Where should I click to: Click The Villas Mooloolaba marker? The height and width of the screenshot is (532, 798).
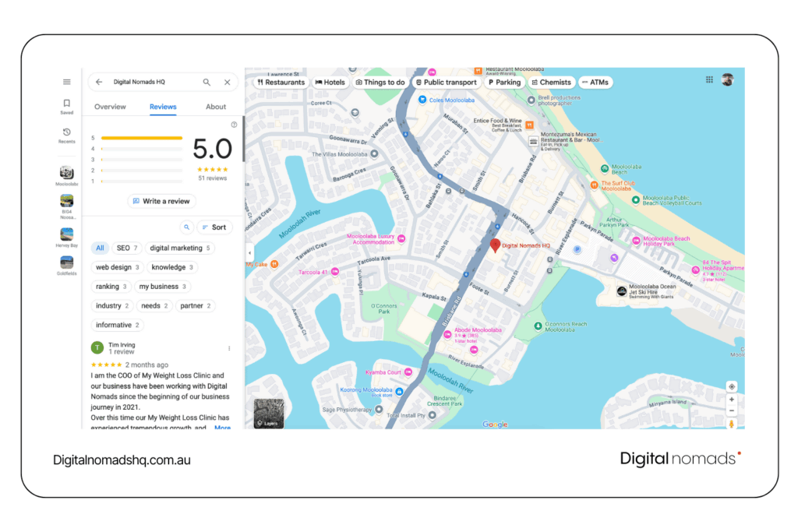[x=375, y=153]
